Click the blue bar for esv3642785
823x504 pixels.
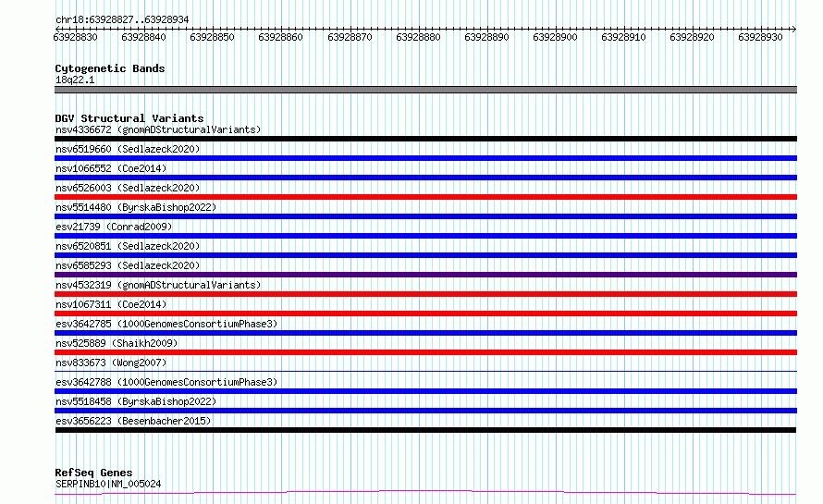coord(425,333)
